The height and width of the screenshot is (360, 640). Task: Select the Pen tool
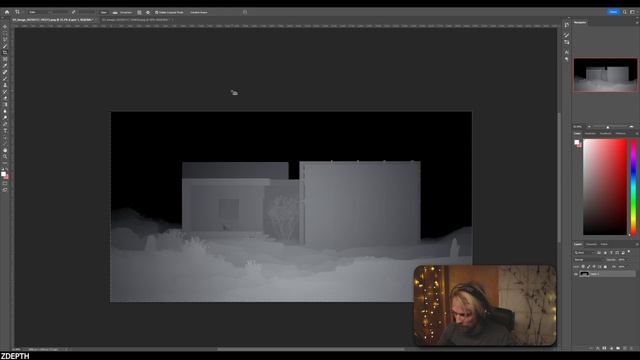[x=5, y=124]
